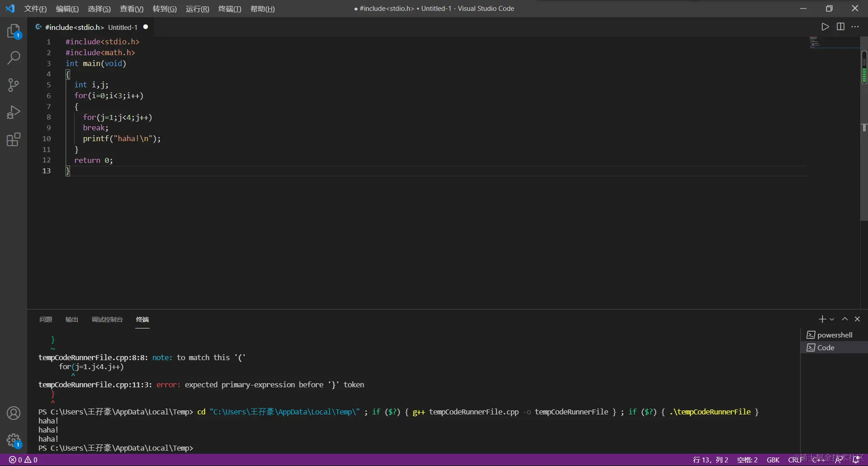
Task: Open the Search view in activity bar
Action: (x=14, y=58)
